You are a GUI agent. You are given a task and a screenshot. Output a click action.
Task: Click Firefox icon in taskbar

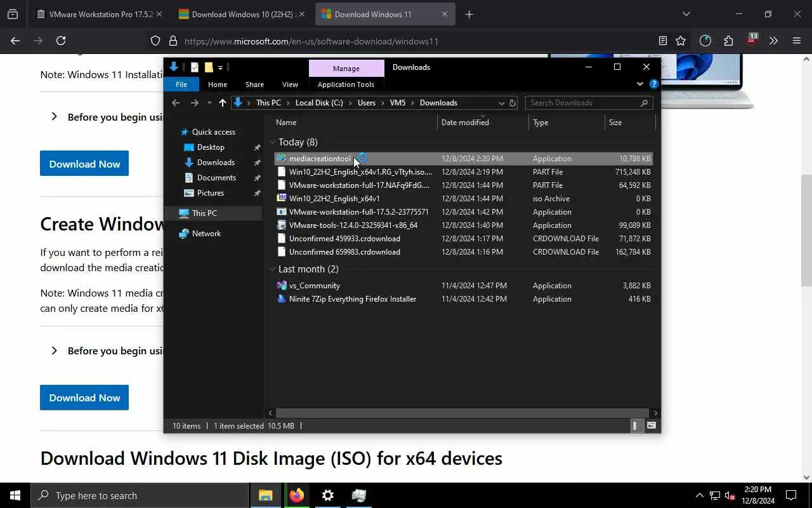[x=296, y=495]
